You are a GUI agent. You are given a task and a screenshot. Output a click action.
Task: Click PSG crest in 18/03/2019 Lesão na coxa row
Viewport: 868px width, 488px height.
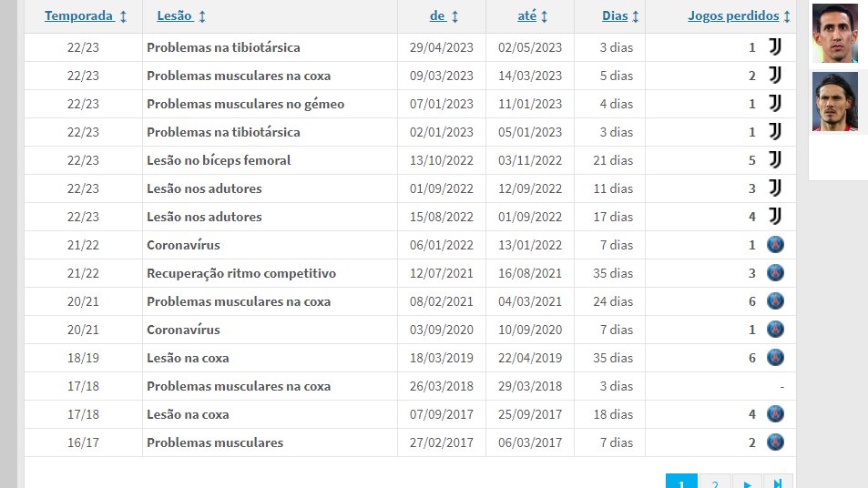click(x=775, y=358)
